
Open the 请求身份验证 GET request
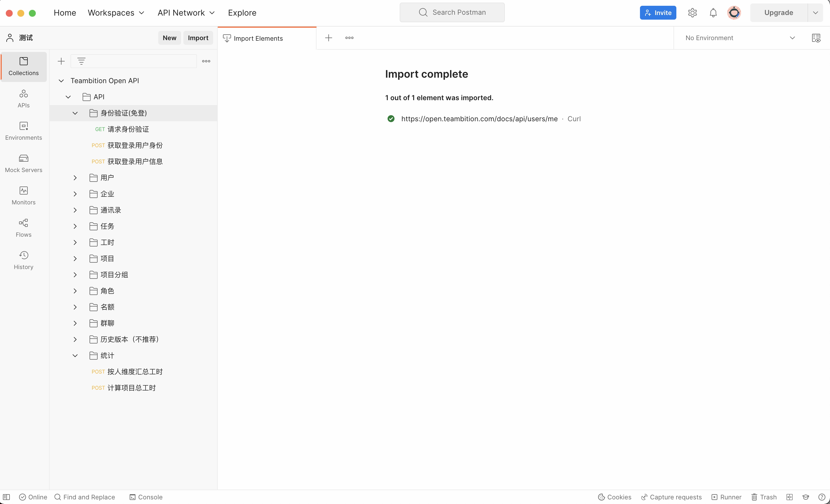tap(128, 129)
